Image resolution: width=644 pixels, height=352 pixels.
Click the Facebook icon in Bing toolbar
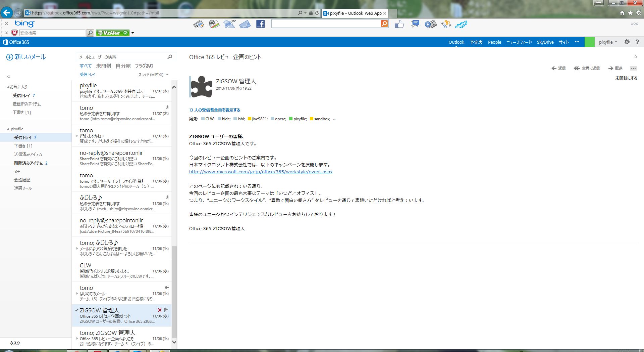260,24
